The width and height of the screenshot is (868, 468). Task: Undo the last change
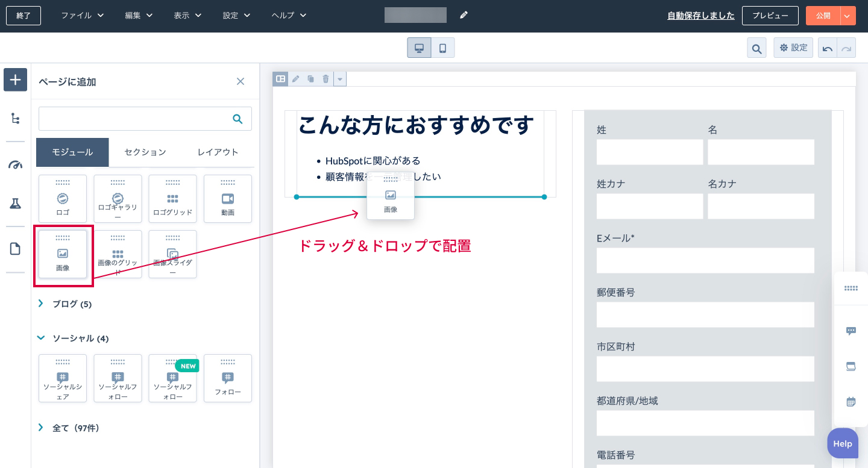pyautogui.click(x=828, y=48)
